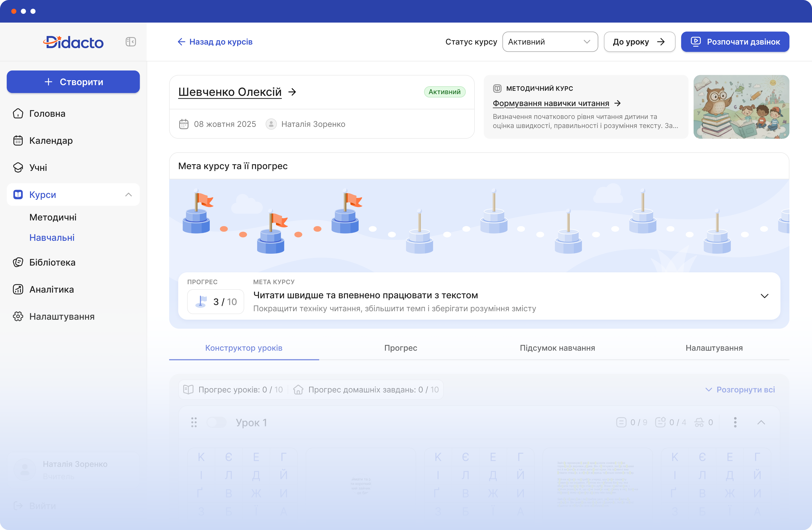Click the avatar icon beside Наталія Зоренко
Viewport: 812px width, 530px height.
click(x=271, y=124)
